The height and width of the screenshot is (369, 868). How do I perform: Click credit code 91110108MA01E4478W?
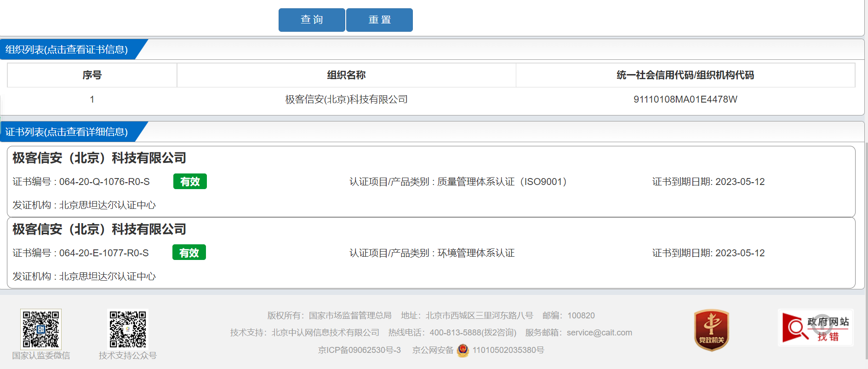coord(685,99)
